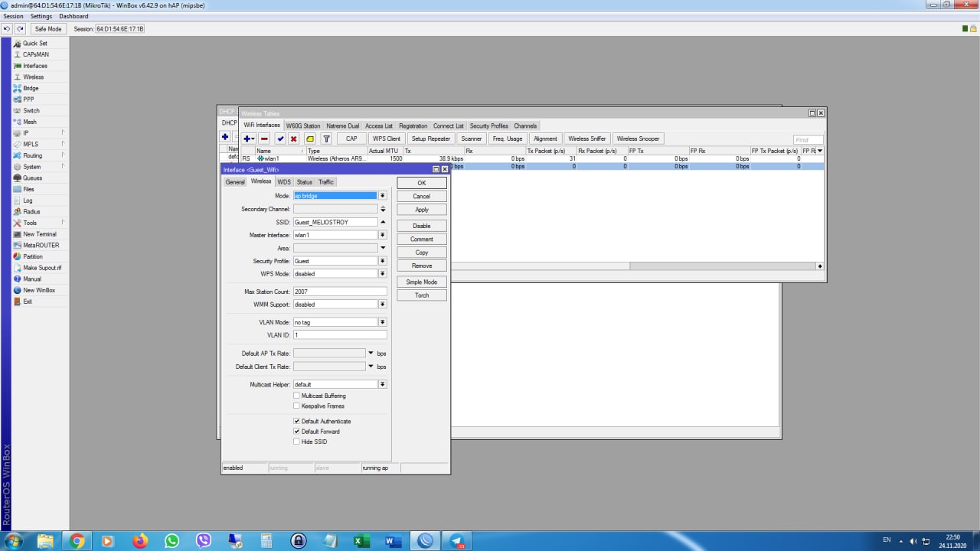Open New Terminal
This screenshot has width=980, height=551.
(x=39, y=234)
